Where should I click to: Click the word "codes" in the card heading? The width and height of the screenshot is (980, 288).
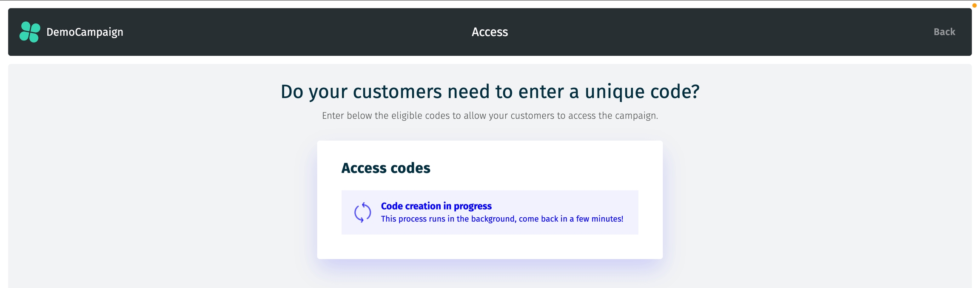(x=410, y=168)
